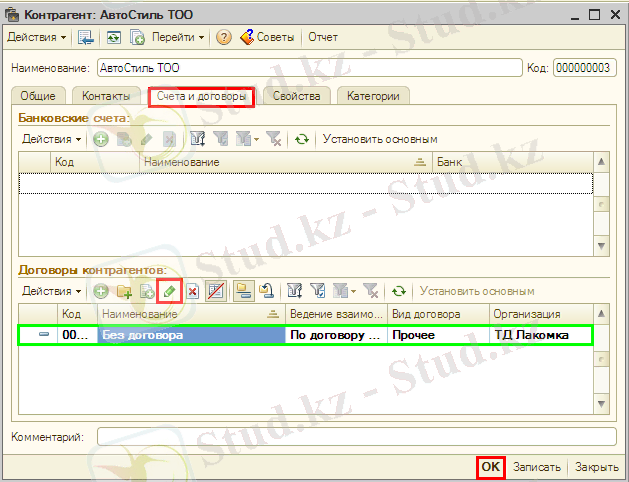Click the re-read (green arrows) icon in the top toolbar

[x=114, y=37]
